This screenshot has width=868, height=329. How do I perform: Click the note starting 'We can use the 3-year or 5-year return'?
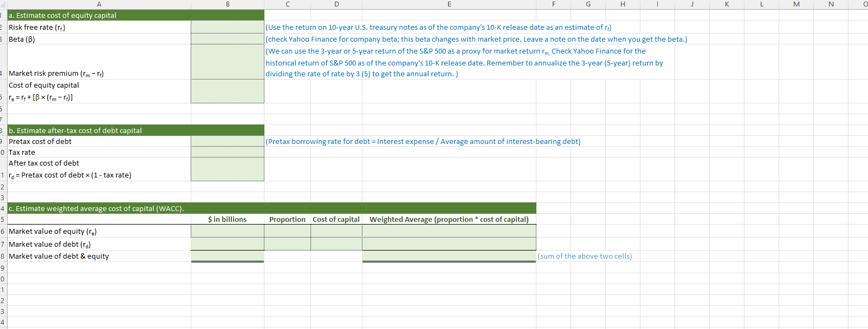click(456, 51)
